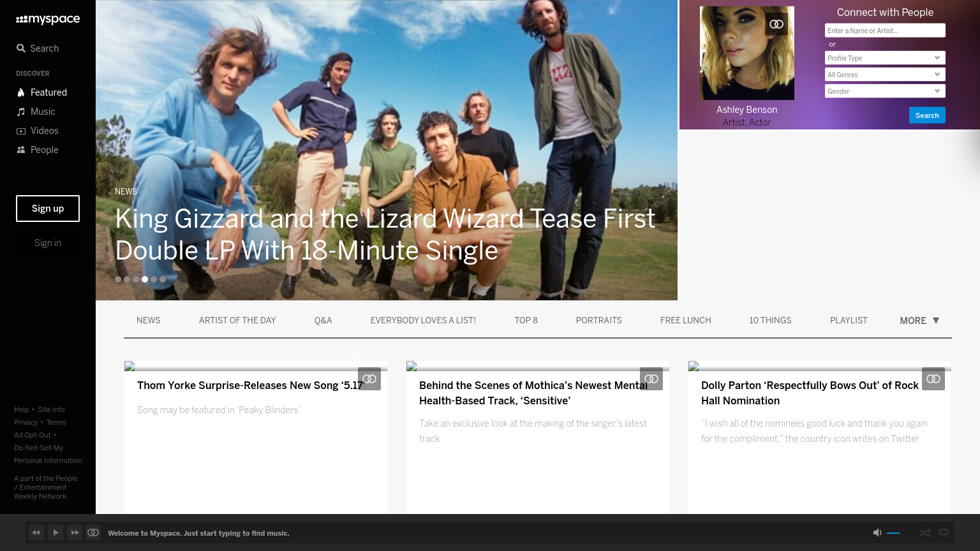
Task: Click the blue Search button
Action: (x=927, y=115)
